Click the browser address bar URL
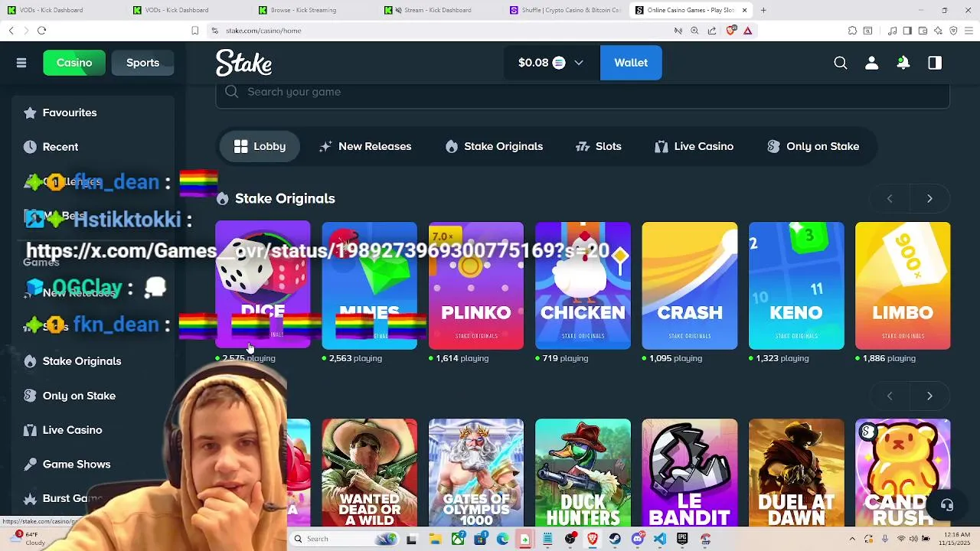980x551 pixels. (x=263, y=31)
